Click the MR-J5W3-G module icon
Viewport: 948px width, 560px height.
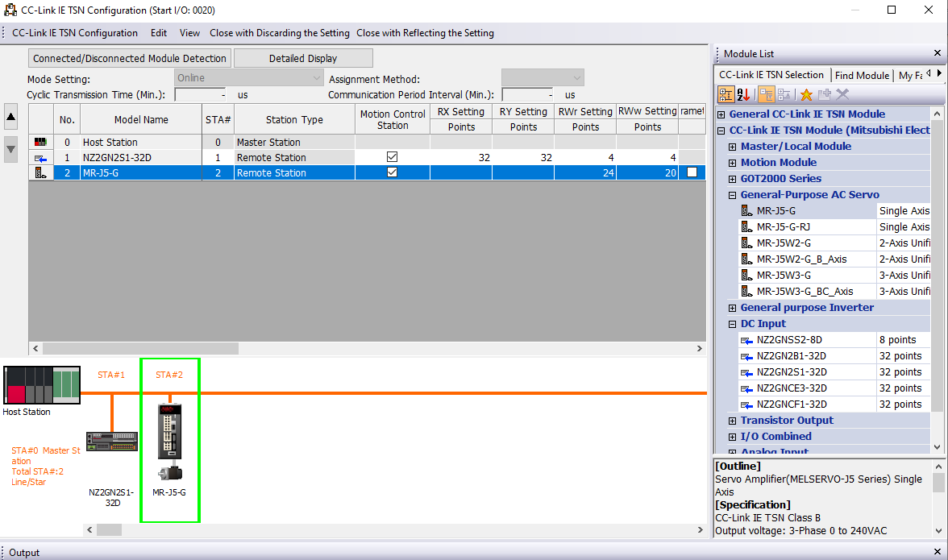point(746,276)
